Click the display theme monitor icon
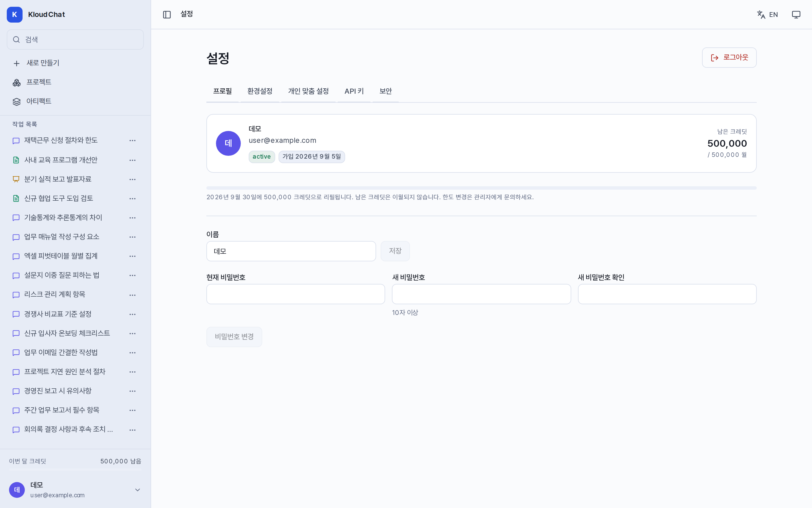This screenshot has height=508, width=812. tap(796, 14)
